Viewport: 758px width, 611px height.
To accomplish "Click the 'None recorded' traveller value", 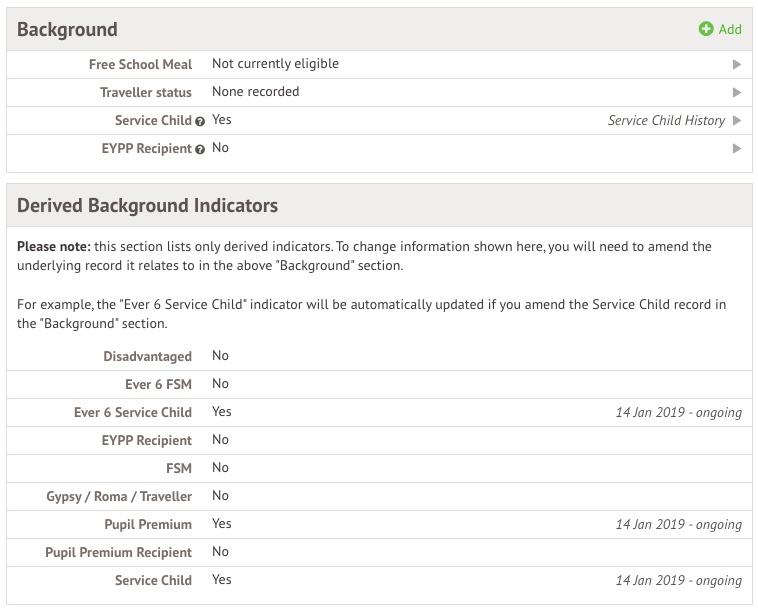I will pyautogui.click(x=255, y=92).
